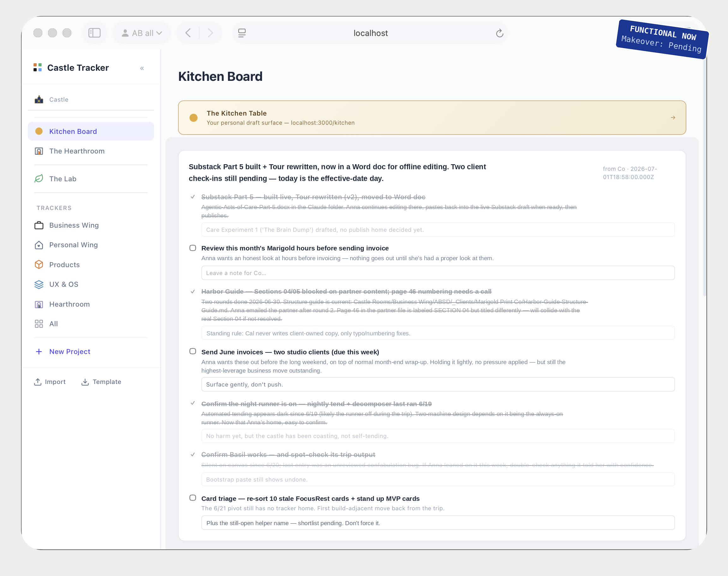Click the plus icon beside New Project
This screenshot has height=576, width=728.
[x=39, y=351]
